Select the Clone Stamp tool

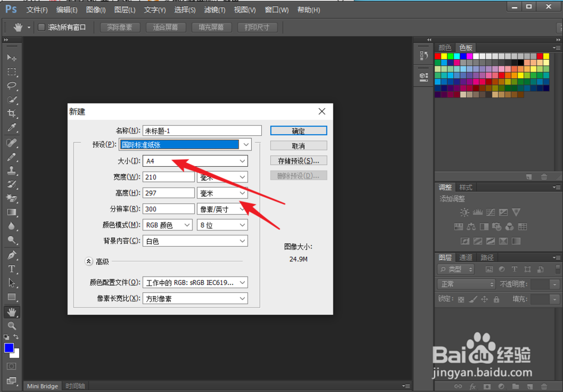11,170
